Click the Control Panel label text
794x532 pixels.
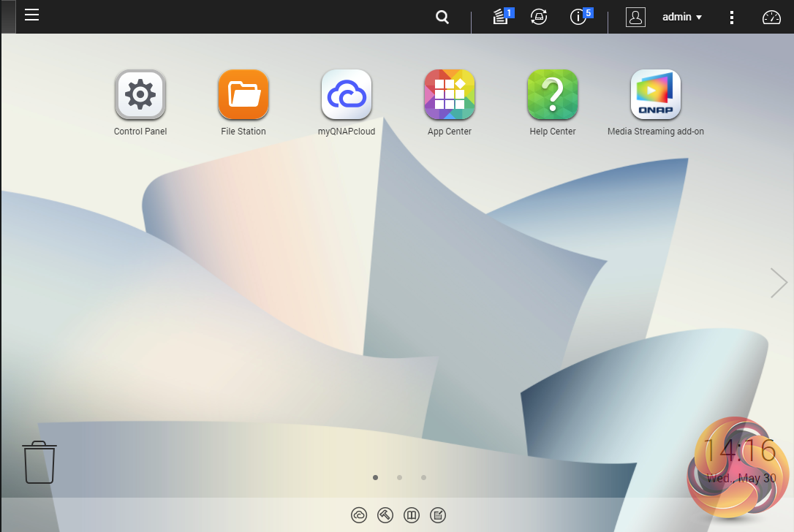point(140,131)
